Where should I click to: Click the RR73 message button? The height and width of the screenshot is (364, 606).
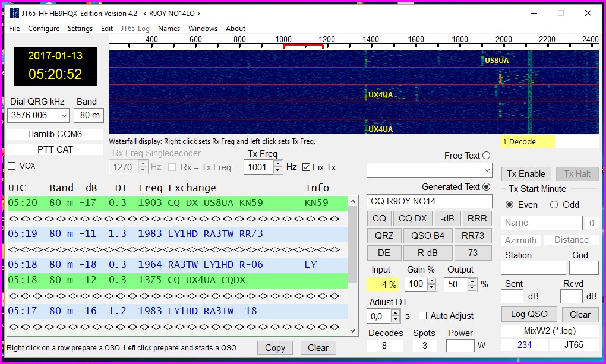click(x=473, y=235)
